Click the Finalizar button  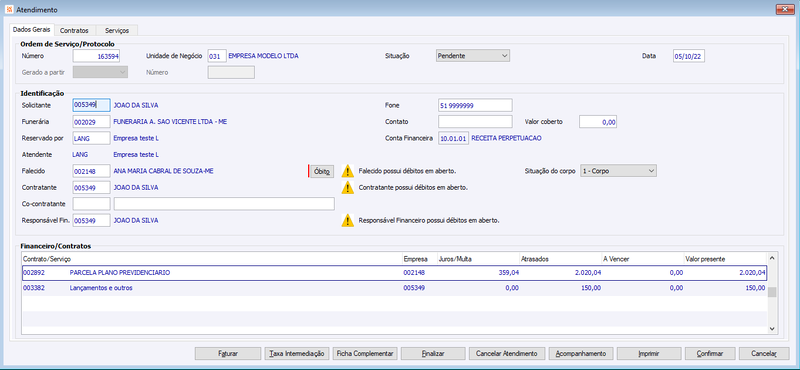[433, 353]
